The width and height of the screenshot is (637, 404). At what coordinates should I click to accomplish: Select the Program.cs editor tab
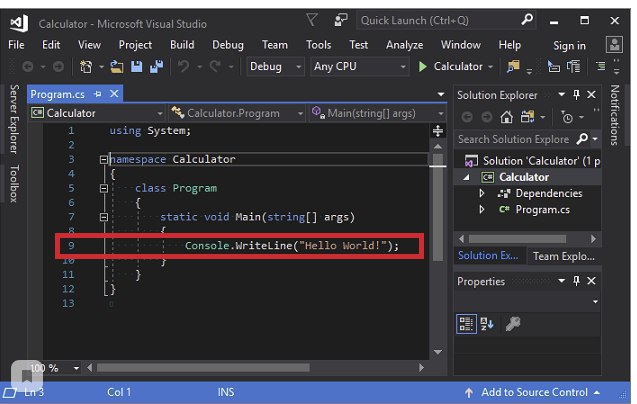[57, 94]
